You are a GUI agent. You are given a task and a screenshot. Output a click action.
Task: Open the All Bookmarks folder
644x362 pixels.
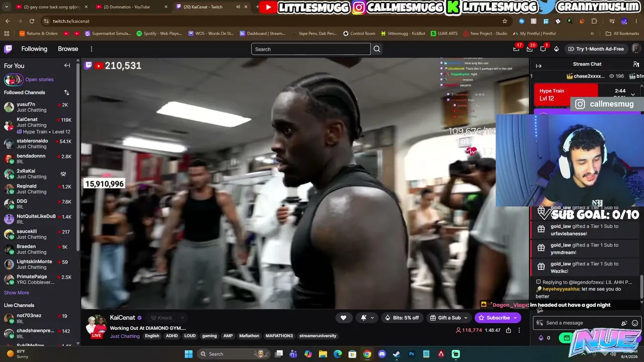click(x=622, y=34)
